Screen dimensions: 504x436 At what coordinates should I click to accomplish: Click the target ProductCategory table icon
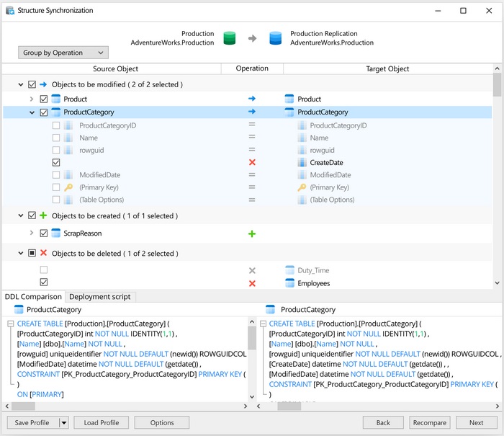(x=289, y=112)
